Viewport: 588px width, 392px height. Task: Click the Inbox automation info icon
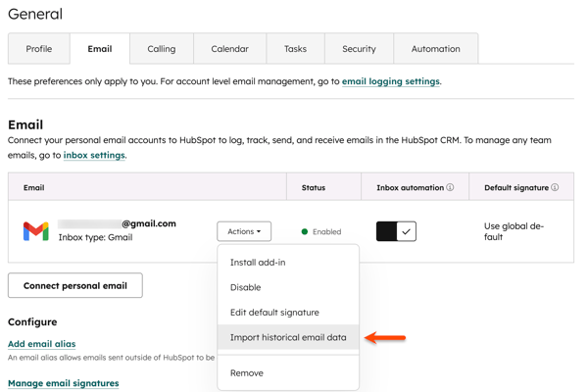[450, 187]
